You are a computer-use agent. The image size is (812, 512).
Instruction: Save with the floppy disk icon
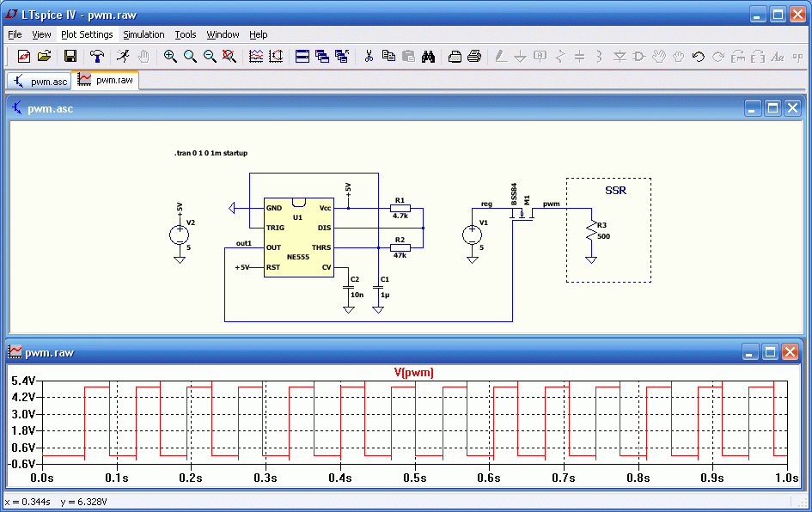pyautogui.click(x=70, y=56)
